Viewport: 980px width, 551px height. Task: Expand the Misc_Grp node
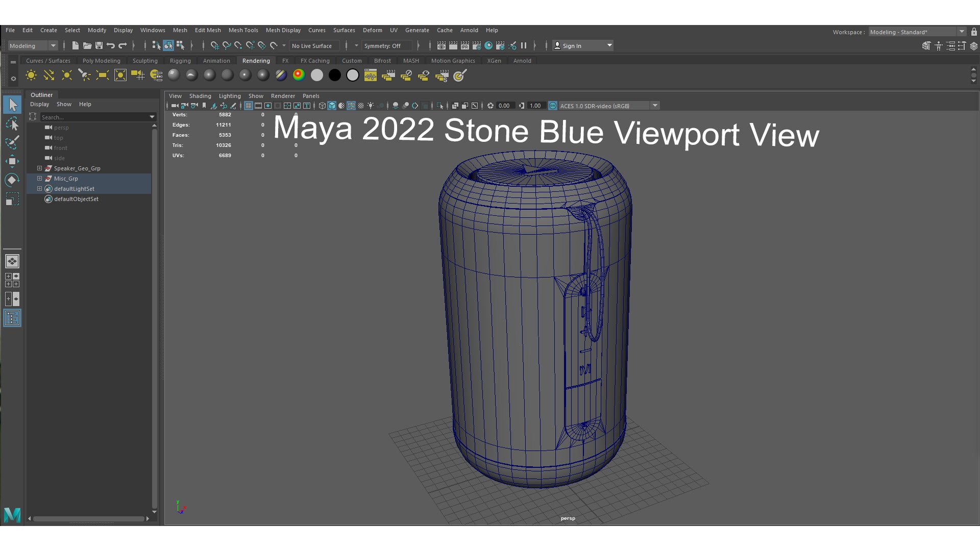point(39,178)
